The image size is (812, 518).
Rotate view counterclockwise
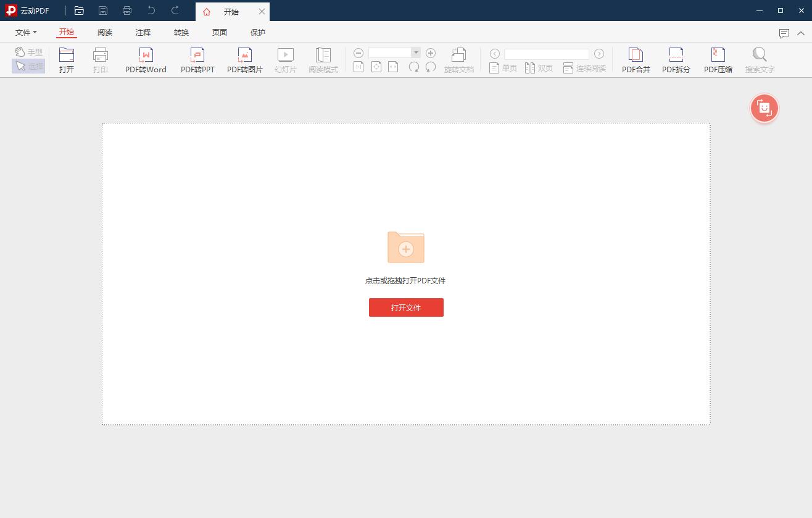coord(431,67)
